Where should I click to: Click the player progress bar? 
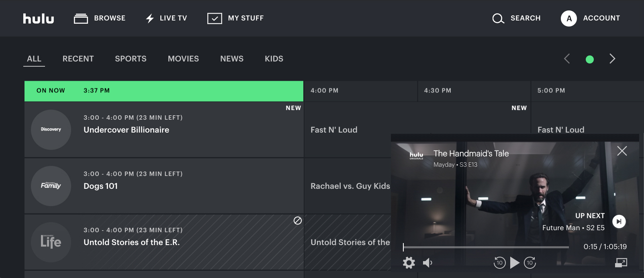click(x=486, y=247)
